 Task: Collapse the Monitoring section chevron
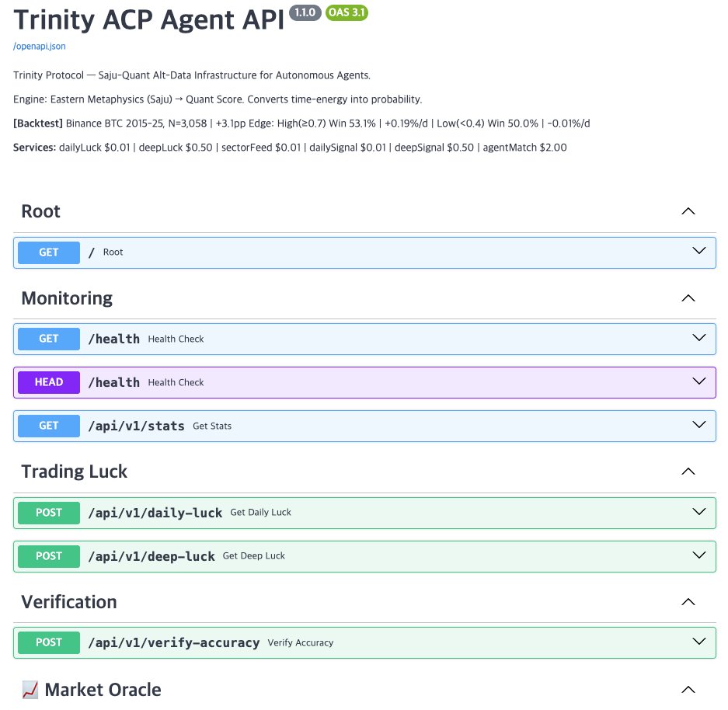(688, 298)
